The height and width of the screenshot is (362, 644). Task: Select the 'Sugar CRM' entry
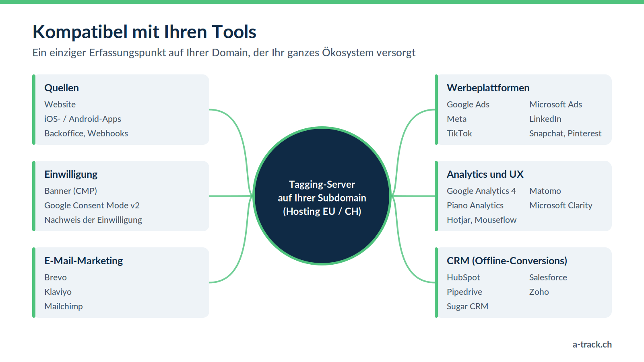click(x=467, y=306)
